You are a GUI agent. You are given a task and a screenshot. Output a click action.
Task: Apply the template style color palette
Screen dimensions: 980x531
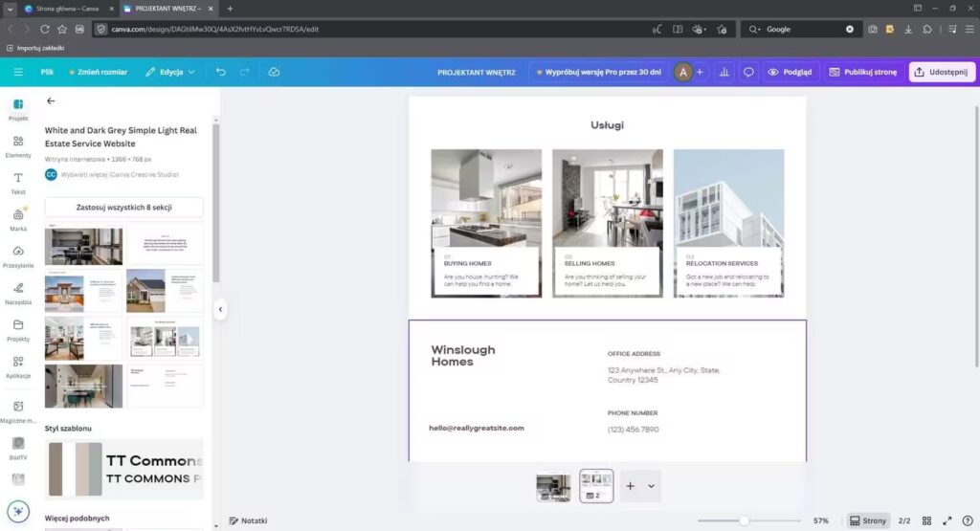click(75, 469)
